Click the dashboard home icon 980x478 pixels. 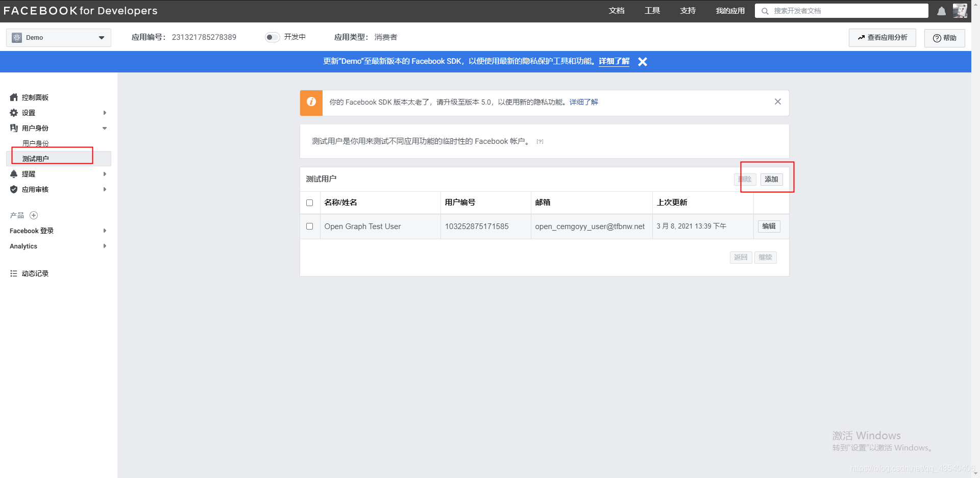click(x=14, y=97)
